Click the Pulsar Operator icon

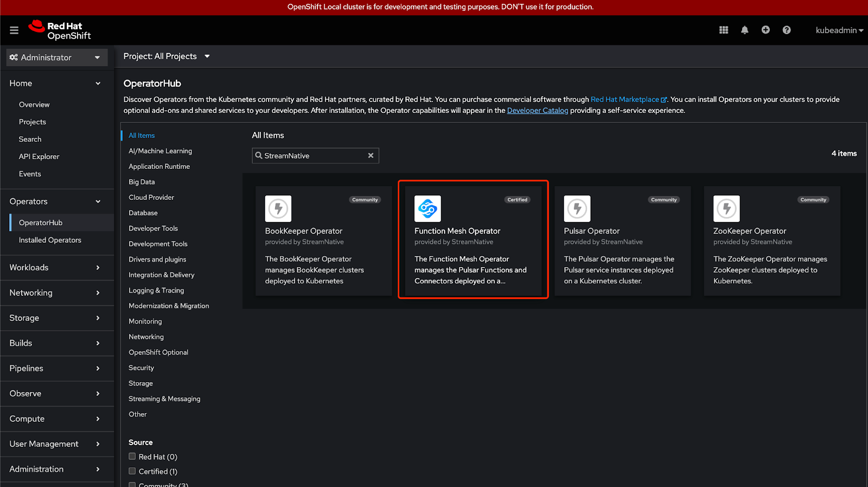point(577,208)
